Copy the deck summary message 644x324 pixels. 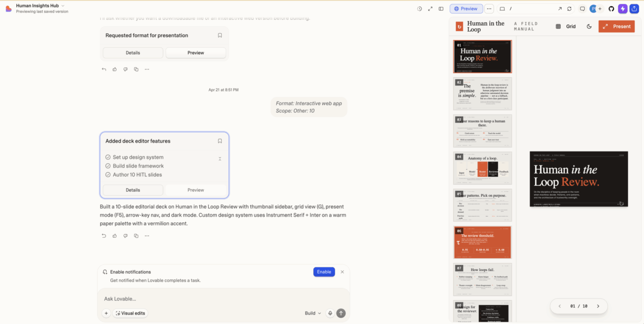(136, 236)
